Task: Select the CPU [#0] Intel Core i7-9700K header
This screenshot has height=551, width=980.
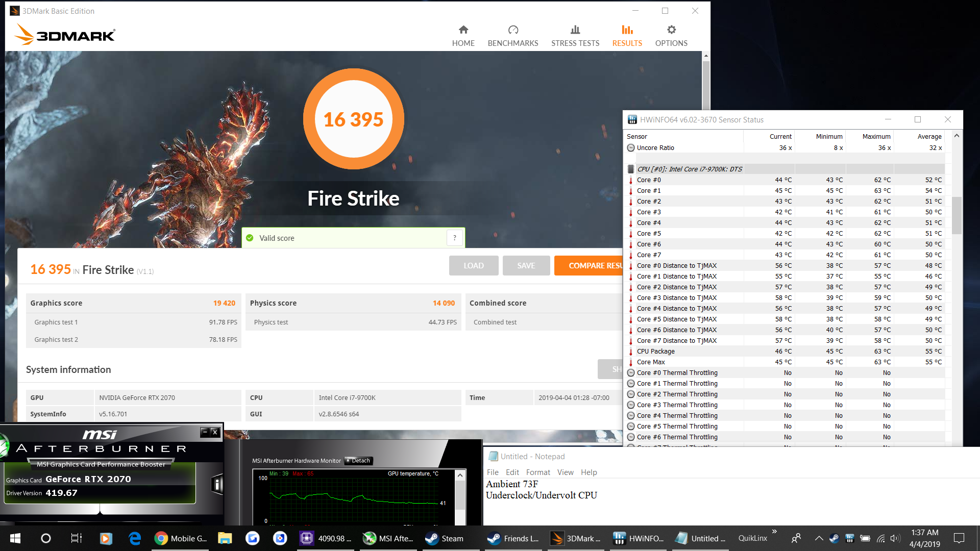Action: click(785, 169)
